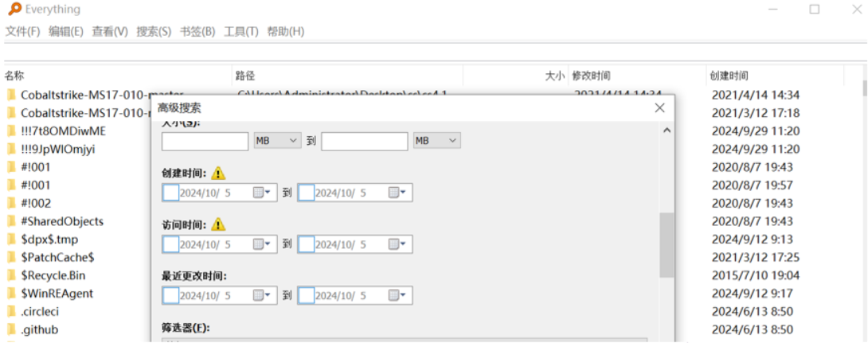Open the calendar picker for 创建时间 start date
868x343 pixels.
262,193
